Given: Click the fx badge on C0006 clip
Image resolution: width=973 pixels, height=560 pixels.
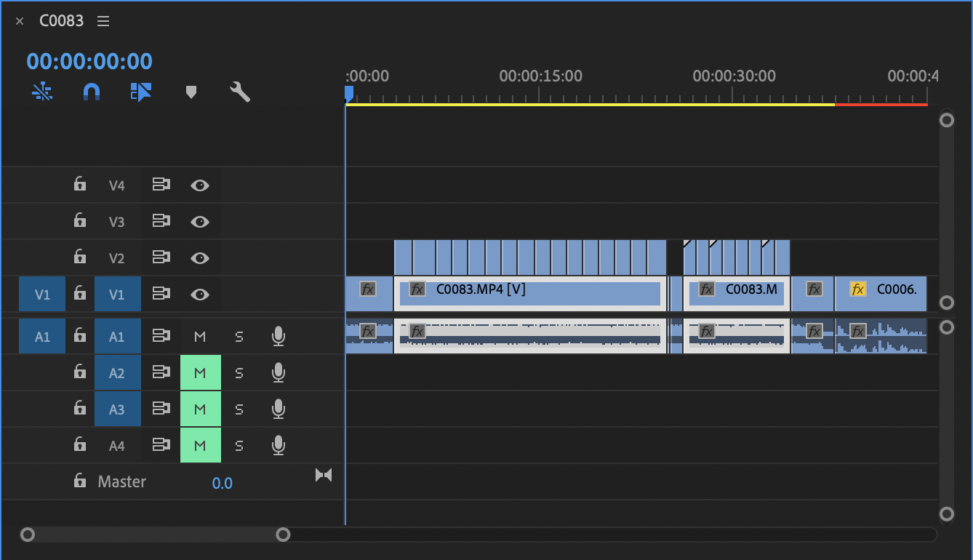Looking at the screenshot, I should (x=857, y=289).
